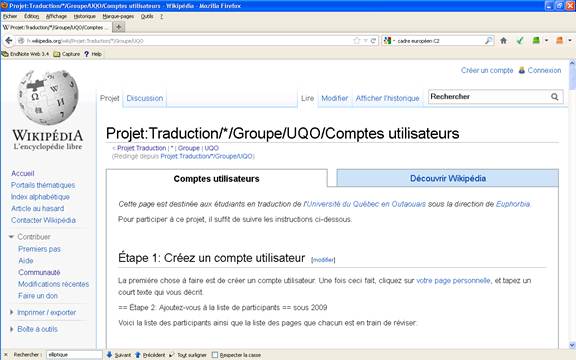
Task: Click the Capture bookmark
Action: [66, 54]
